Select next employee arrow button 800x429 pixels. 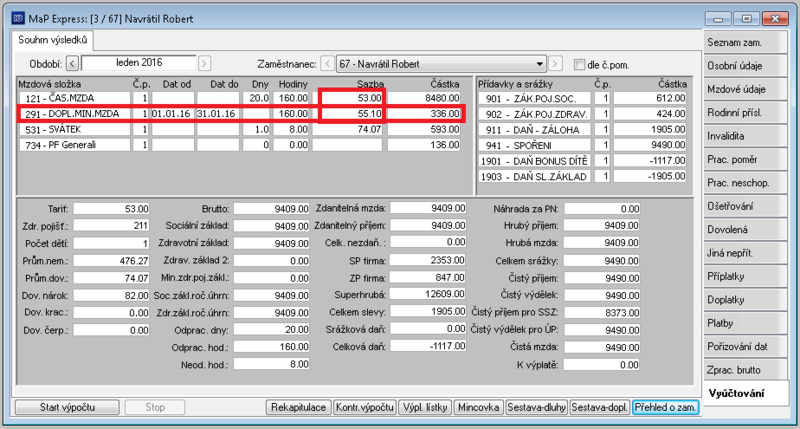click(555, 64)
